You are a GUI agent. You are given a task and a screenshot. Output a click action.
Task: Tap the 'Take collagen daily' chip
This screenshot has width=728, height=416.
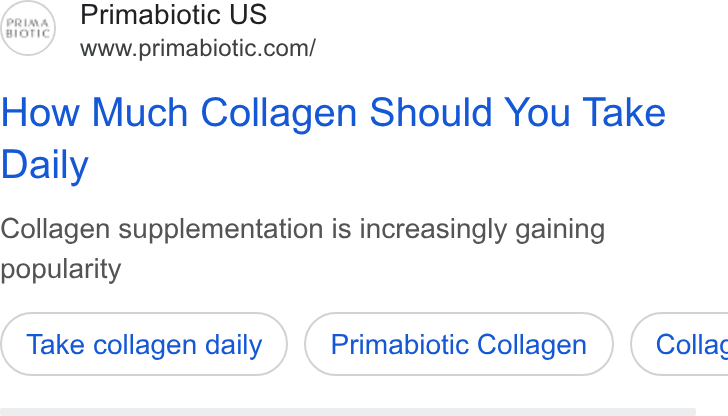(x=144, y=344)
